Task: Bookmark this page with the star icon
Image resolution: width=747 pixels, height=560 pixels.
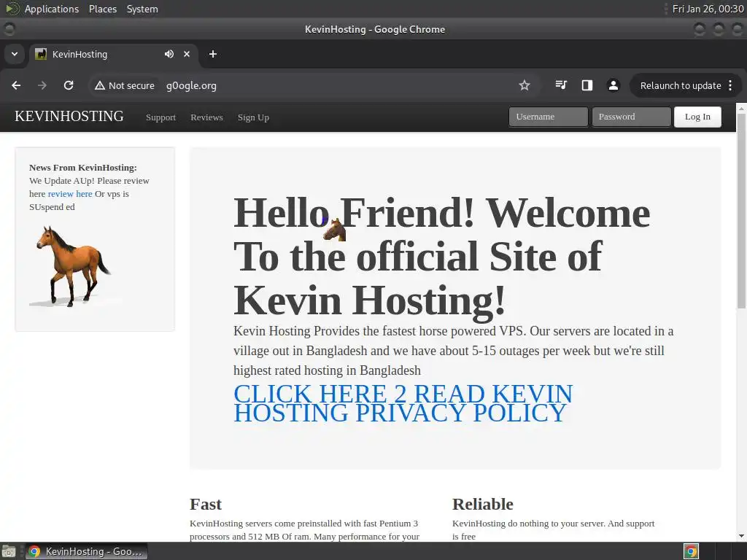Action: tap(525, 85)
